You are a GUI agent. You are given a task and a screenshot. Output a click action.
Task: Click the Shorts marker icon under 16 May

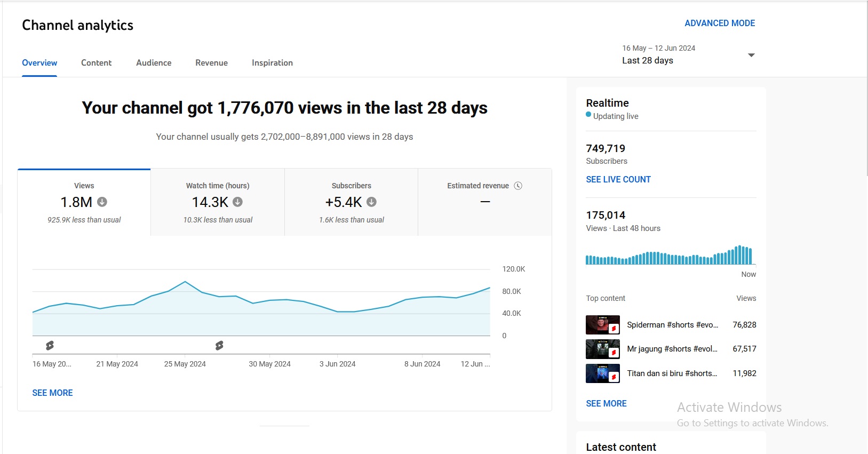pos(50,346)
